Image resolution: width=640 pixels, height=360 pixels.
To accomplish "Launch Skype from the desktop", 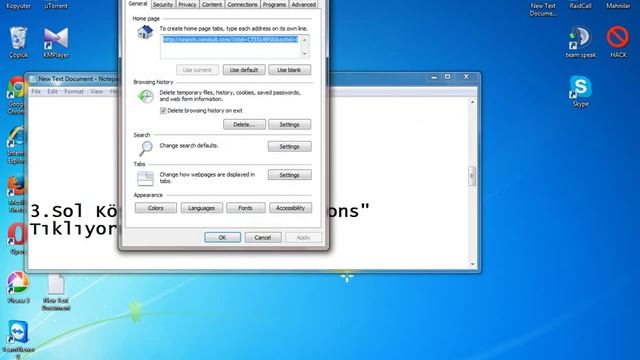I will click(580, 91).
